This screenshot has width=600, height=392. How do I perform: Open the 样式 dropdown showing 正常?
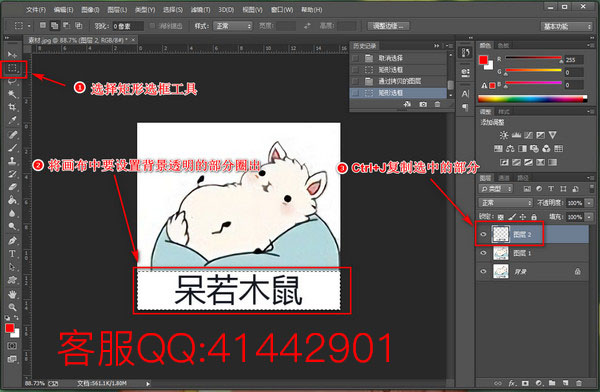[x=233, y=26]
